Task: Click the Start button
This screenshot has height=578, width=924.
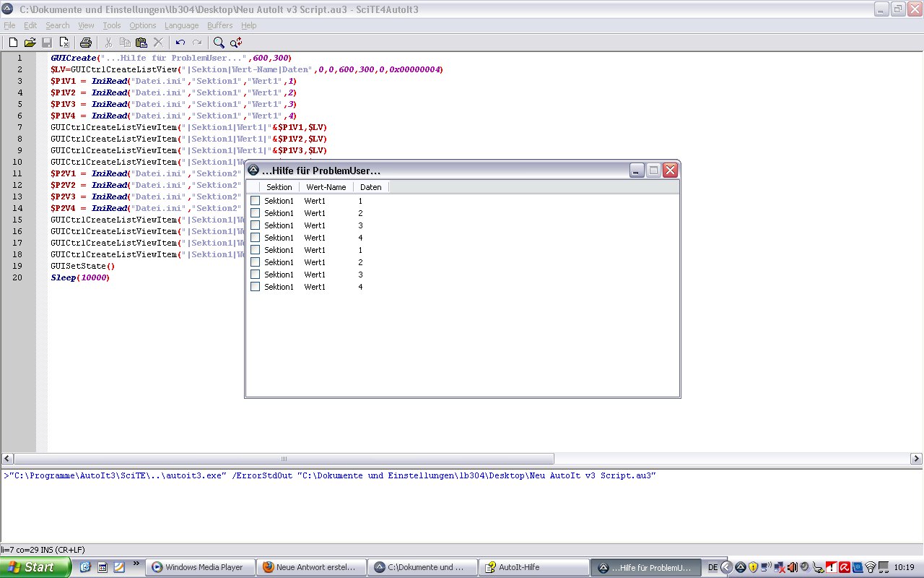Action: pyautogui.click(x=35, y=567)
